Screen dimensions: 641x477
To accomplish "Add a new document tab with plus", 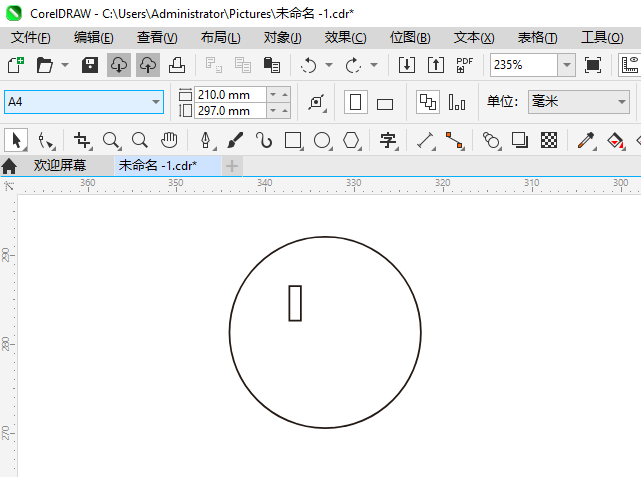I will pos(232,166).
